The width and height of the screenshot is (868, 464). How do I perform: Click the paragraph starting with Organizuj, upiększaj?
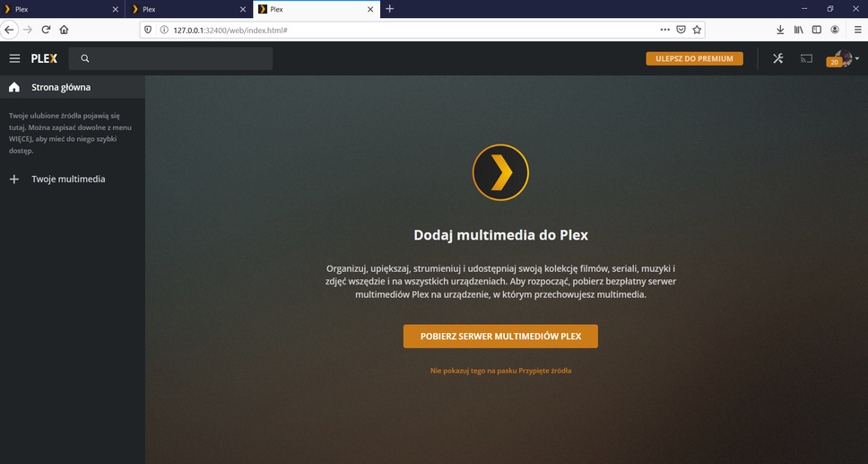coord(500,282)
